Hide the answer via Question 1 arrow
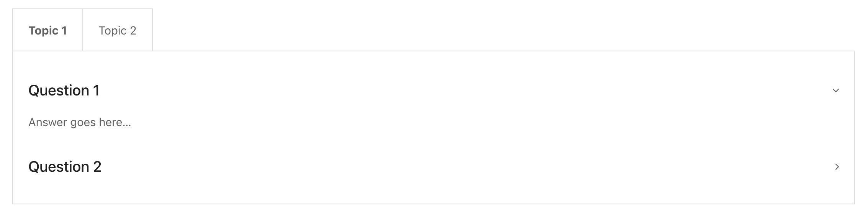The image size is (868, 217). point(836,90)
